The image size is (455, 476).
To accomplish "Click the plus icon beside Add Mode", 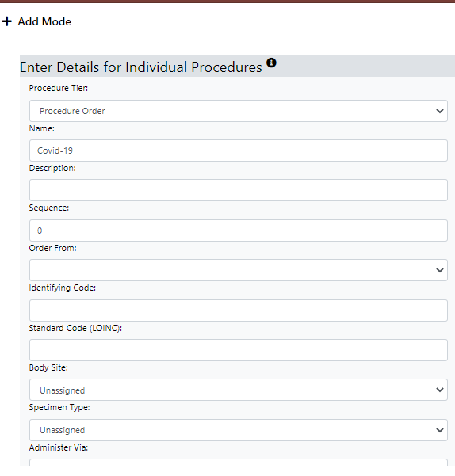I will coord(6,21).
